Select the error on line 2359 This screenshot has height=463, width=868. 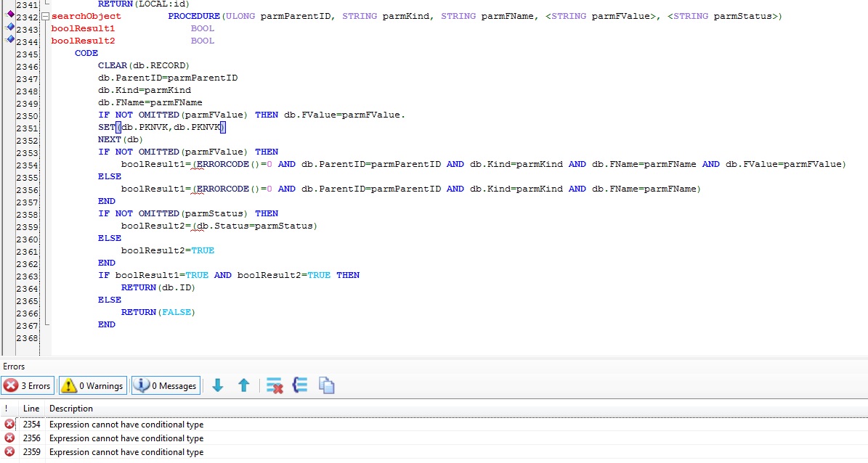(126, 452)
